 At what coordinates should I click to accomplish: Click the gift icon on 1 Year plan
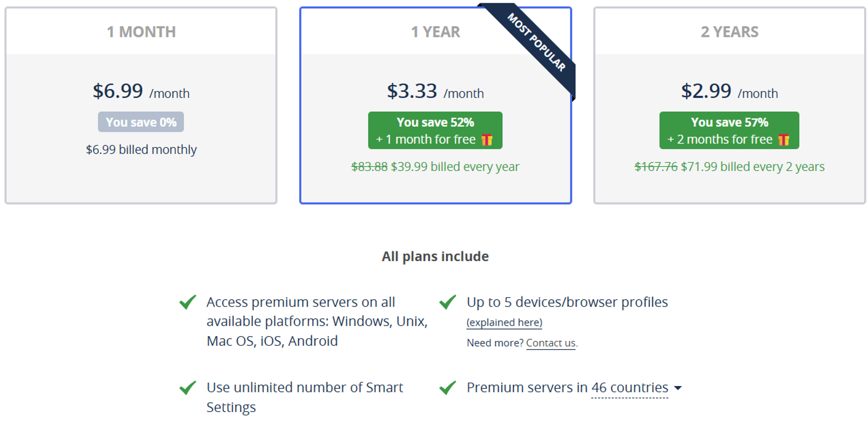coord(488,139)
